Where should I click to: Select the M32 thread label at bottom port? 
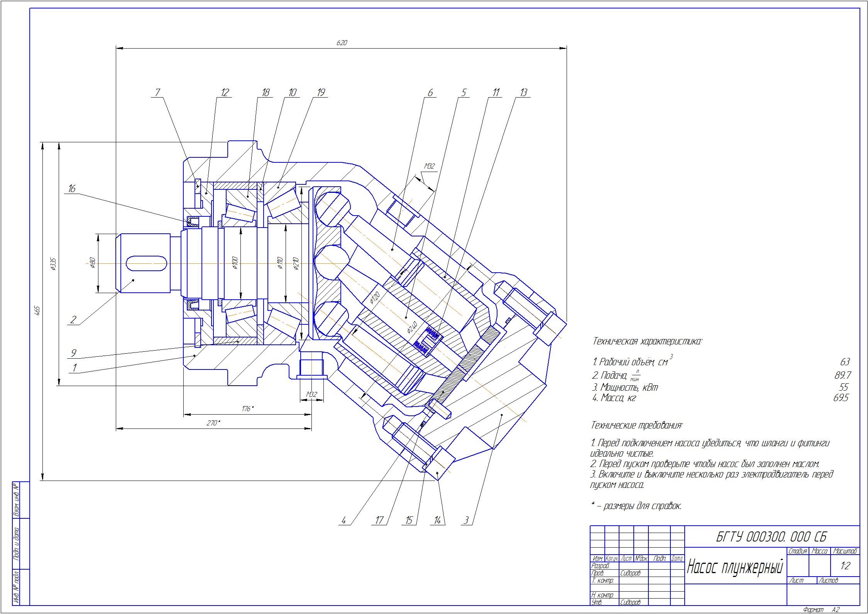point(311,394)
